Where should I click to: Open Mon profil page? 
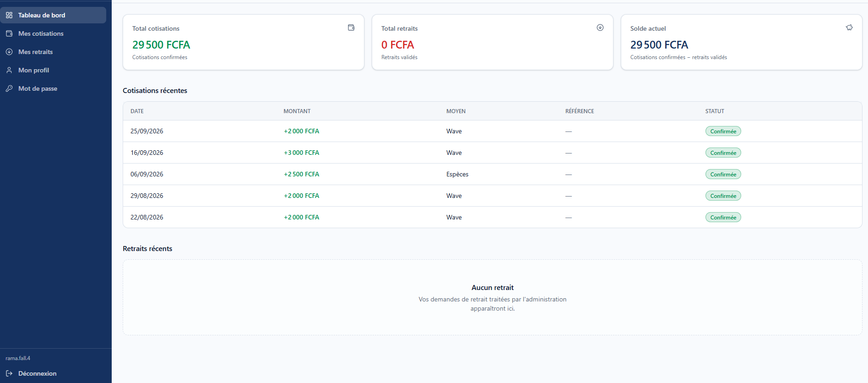pos(53,70)
